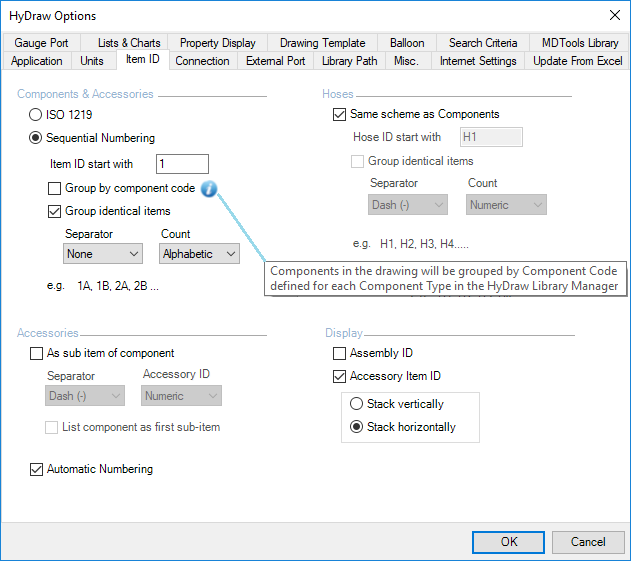This screenshot has height=561, width=631.
Task: Select the Item ID tab
Action: point(142,60)
